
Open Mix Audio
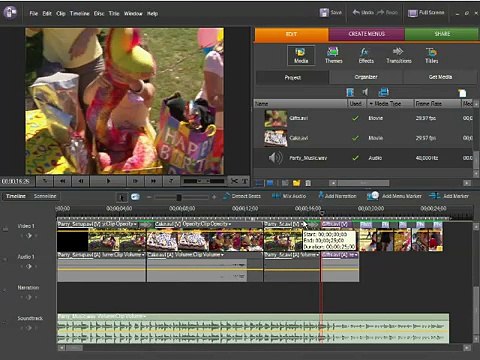click(289, 196)
